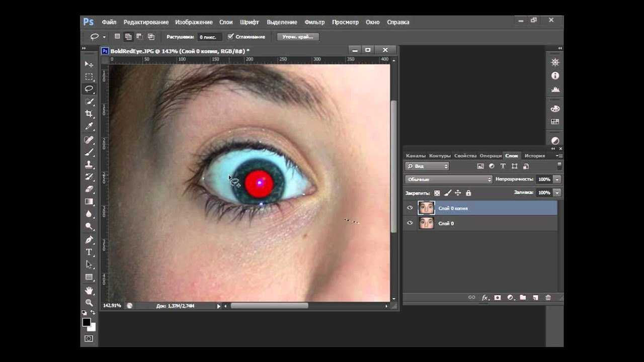The height and width of the screenshot is (362, 644).
Task: Create a new group folder icon
Action: [x=523, y=298]
